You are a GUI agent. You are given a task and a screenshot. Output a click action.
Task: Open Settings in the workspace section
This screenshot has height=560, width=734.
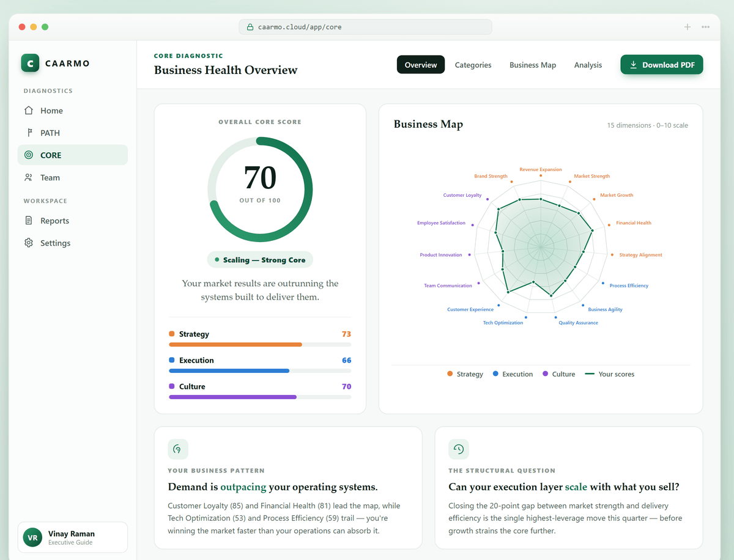tap(73, 243)
